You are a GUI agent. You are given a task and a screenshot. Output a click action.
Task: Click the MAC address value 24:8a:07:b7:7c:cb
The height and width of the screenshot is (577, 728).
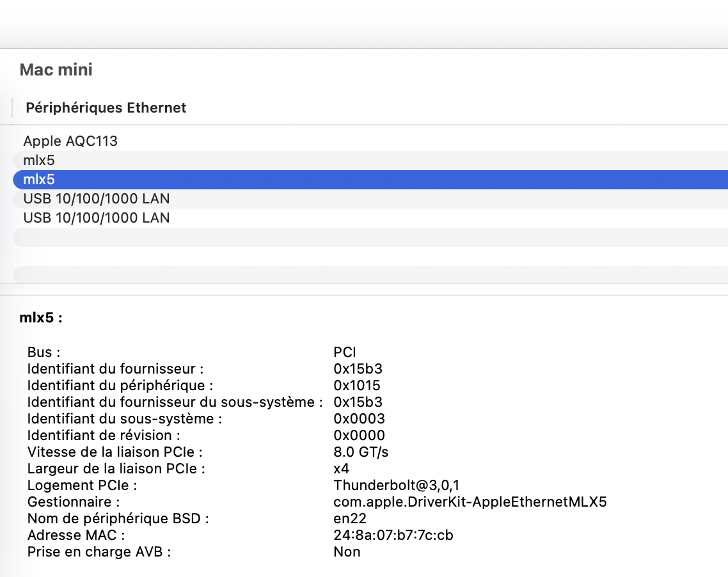click(393, 535)
